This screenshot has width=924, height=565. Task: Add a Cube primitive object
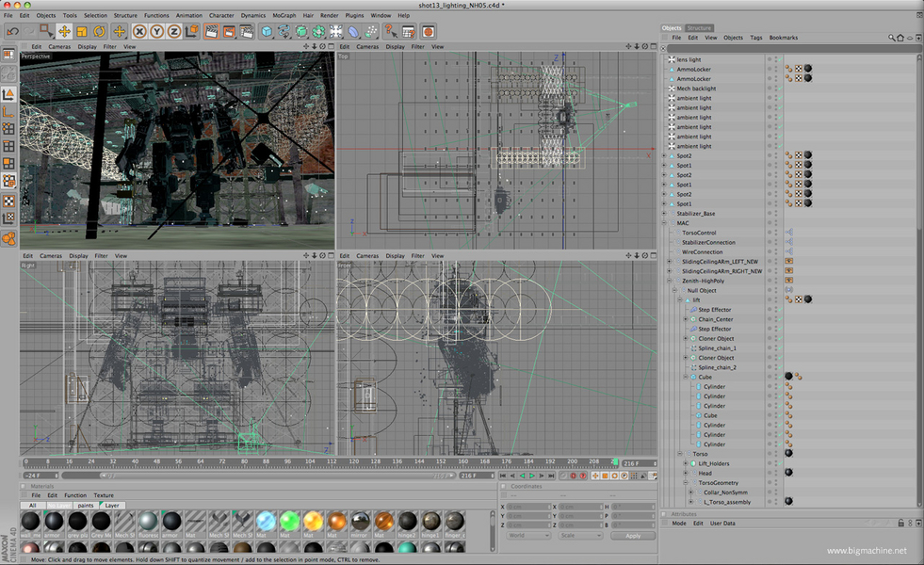[267, 31]
